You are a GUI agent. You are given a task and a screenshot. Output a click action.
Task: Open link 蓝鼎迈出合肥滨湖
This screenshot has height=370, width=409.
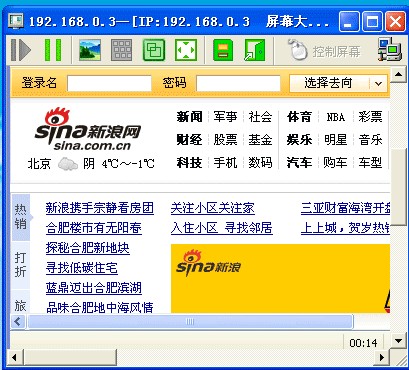coord(94,288)
